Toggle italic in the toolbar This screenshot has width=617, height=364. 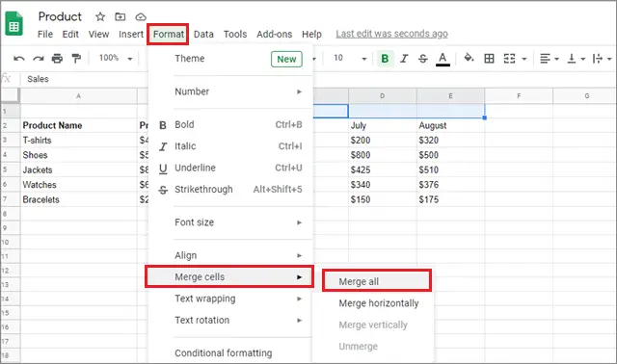[x=404, y=59]
